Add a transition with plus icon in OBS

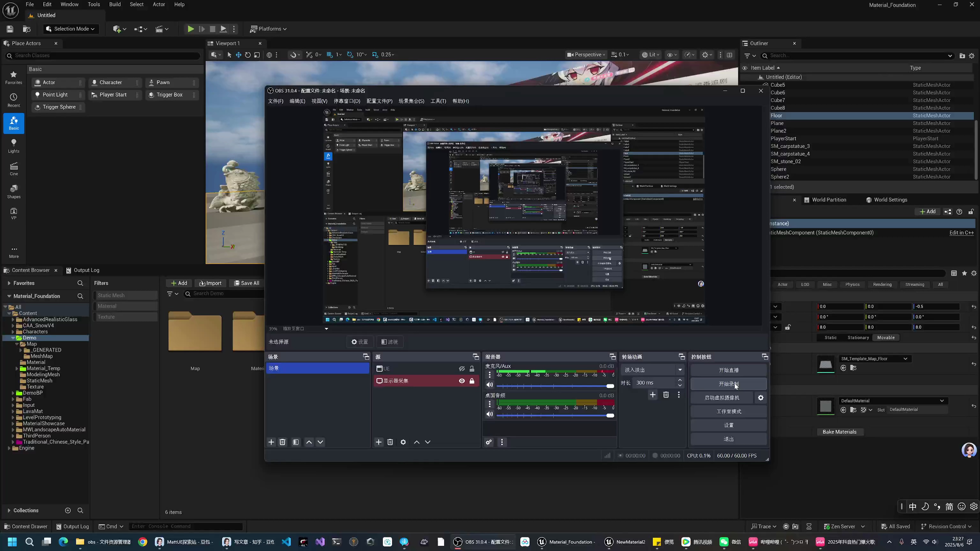[x=653, y=395]
